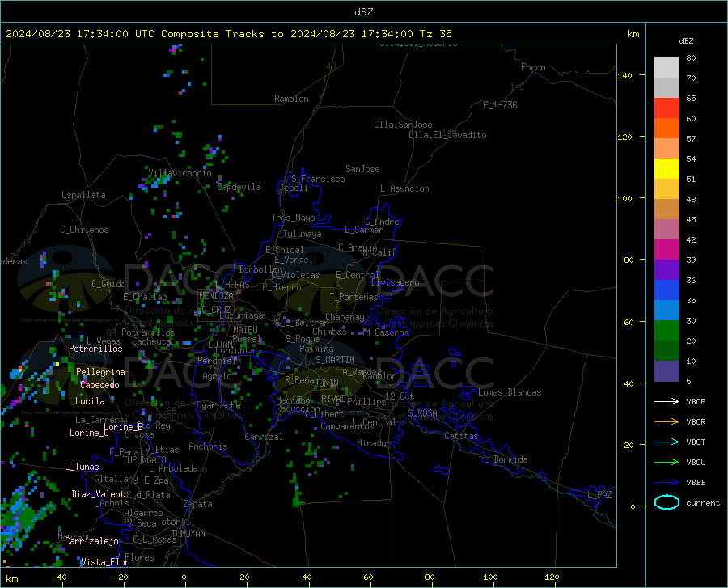Click the timestamp Composite Tracks header text
The width and height of the screenshot is (728, 588).
coord(228,34)
